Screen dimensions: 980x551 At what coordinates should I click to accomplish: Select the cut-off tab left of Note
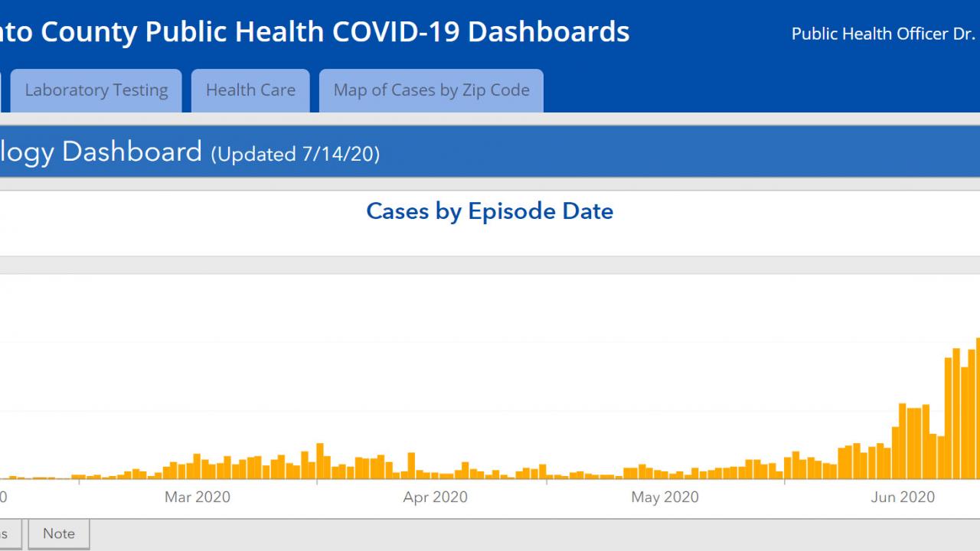9,533
